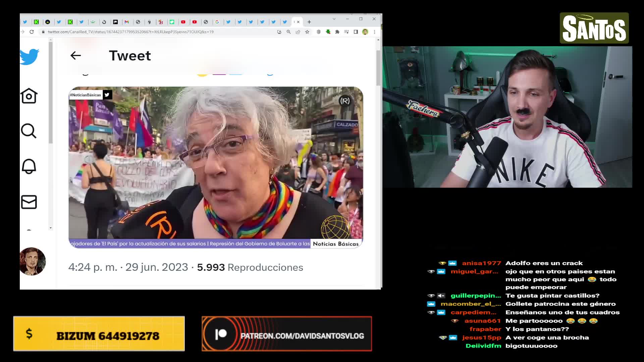Expand the tab search dropdown arrow
The image size is (644, 362).
pos(334,19)
